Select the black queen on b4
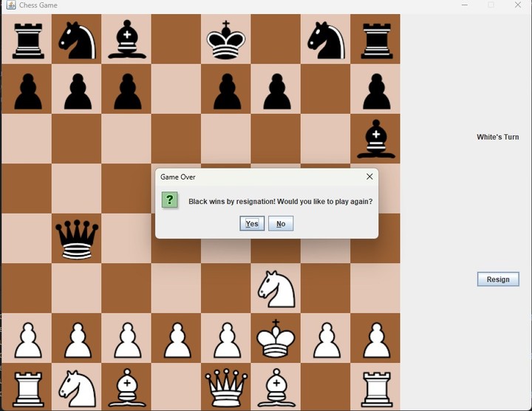The image size is (532, 411). (77, 240)
